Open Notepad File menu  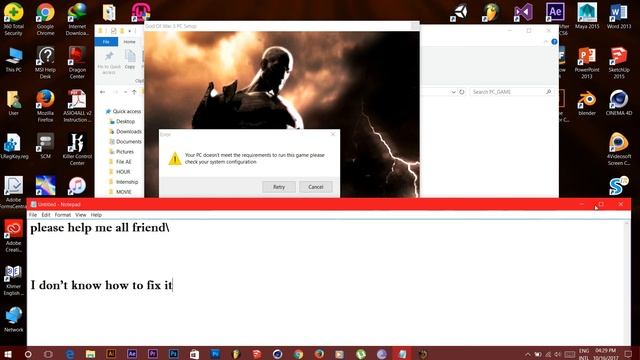33,215
